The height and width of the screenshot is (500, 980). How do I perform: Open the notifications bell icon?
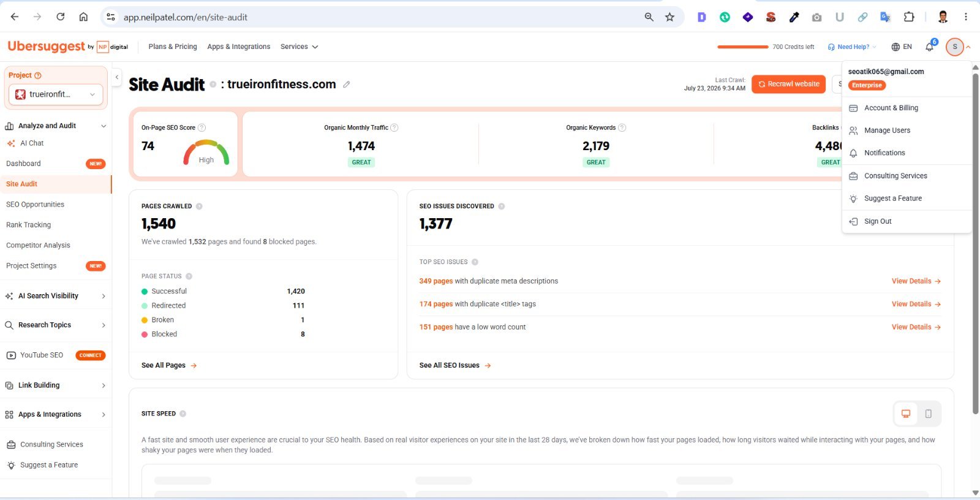(930, 47)
